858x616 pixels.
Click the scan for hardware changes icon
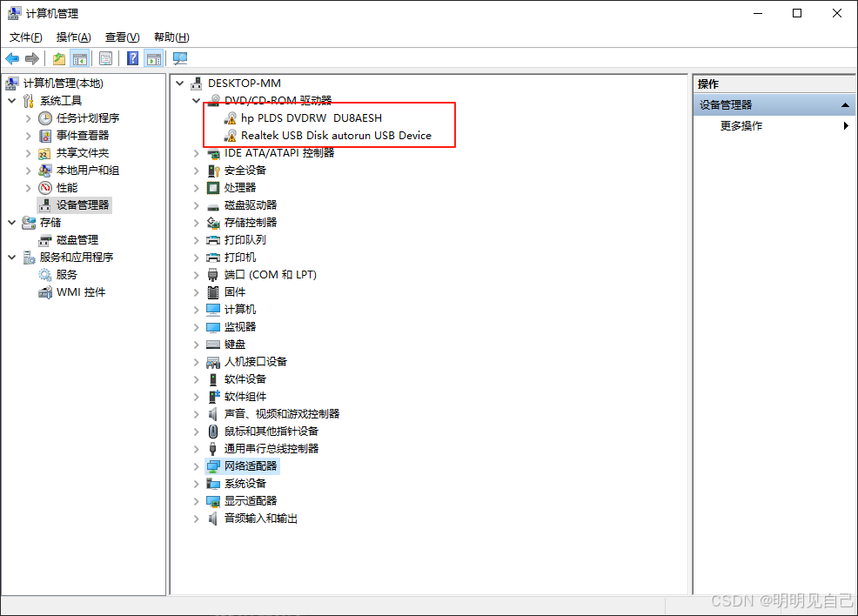(180, 58)
